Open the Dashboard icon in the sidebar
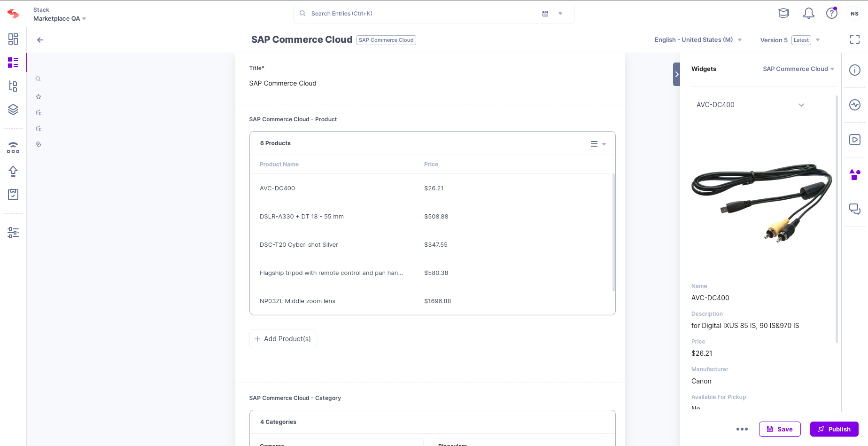 (13, 39)
